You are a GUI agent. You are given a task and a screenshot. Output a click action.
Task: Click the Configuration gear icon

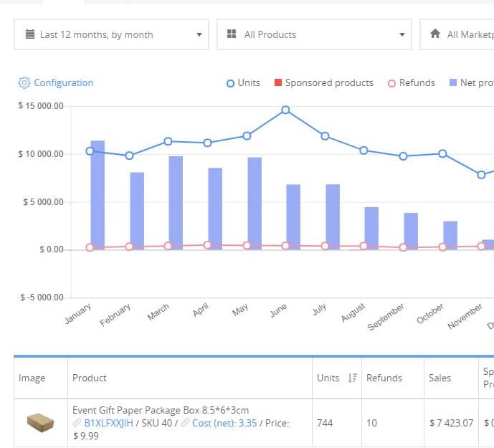pyautogui.click(x=24, y=83)
